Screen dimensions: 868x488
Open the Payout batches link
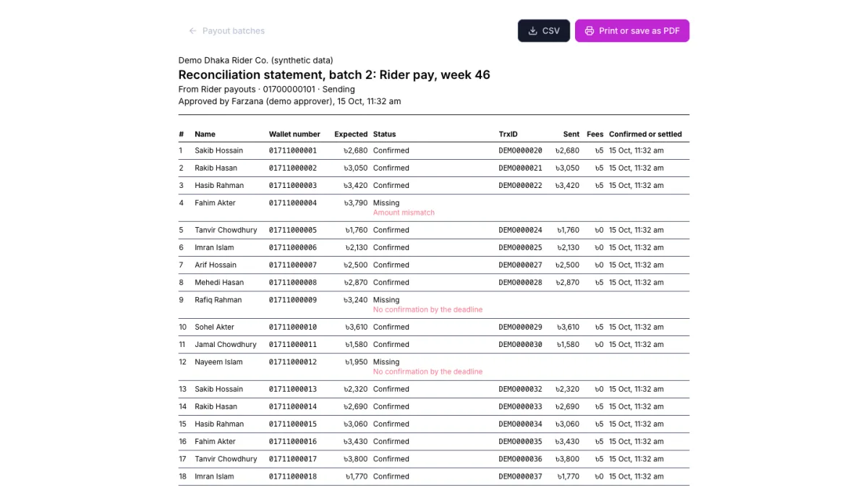tap(226, 31)
